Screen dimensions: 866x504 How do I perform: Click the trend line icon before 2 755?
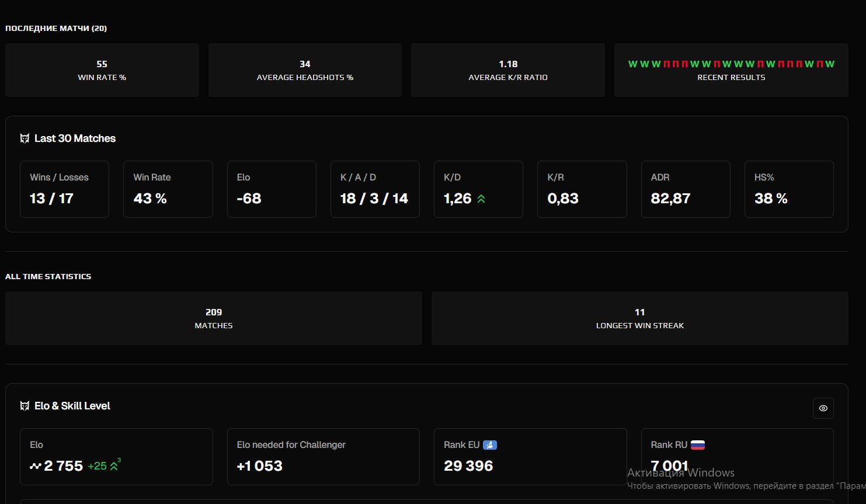[36, 466]
